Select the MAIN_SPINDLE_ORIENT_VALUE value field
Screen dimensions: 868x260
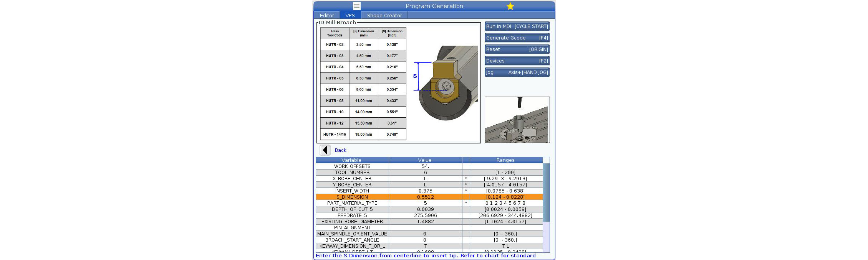coord(425,234)
